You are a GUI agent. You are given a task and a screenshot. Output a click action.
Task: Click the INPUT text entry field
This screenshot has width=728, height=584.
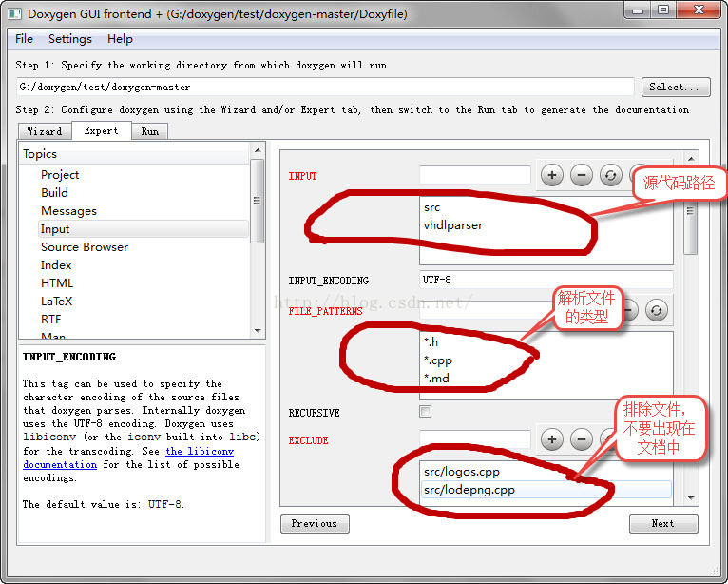(475, 175)
